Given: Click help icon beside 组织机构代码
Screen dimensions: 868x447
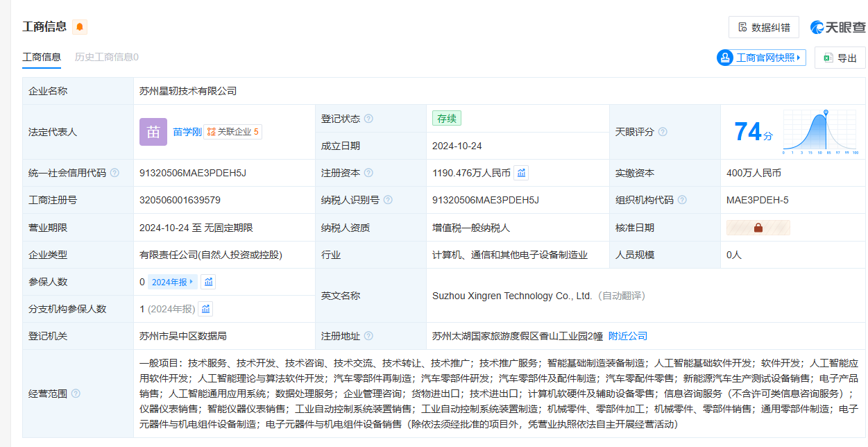Looking at the screenshot, I should 682,200.
